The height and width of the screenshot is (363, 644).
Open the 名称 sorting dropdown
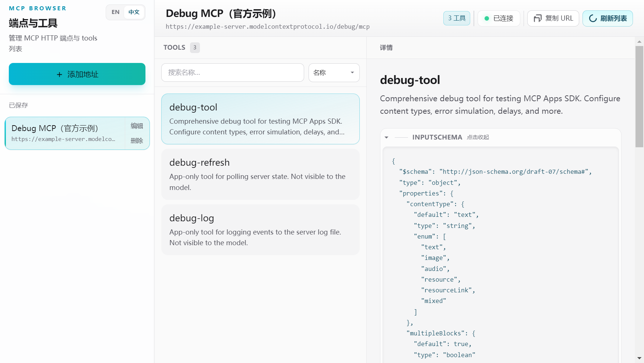tap(334, 73)
